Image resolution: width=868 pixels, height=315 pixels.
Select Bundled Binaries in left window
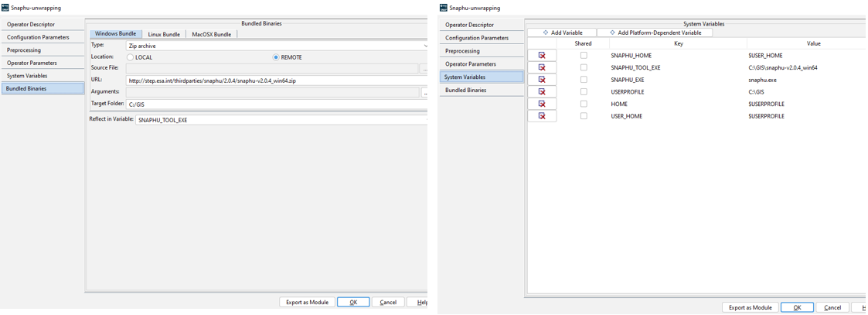coord(43,88)
